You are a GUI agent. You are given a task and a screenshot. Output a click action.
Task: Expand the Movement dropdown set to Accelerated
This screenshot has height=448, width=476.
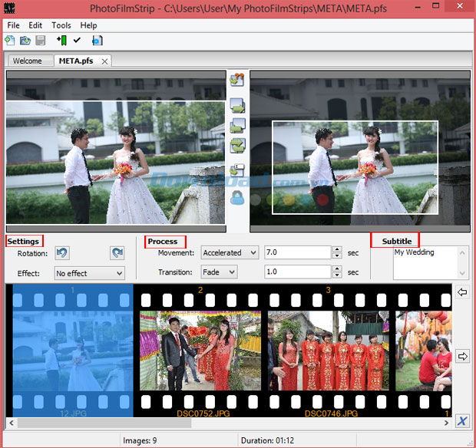click(x=230, y=252)
